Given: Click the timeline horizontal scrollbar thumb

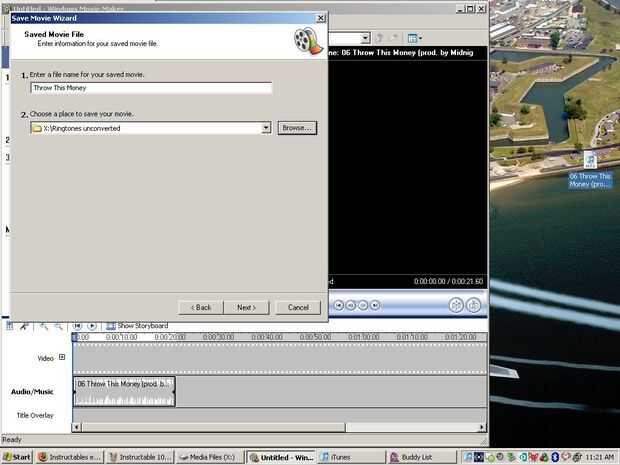Looking at the screenshot, I should pos(214,427).
